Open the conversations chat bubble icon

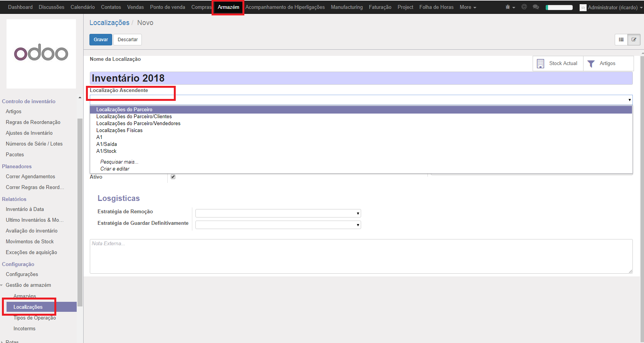tap(536, 7)
